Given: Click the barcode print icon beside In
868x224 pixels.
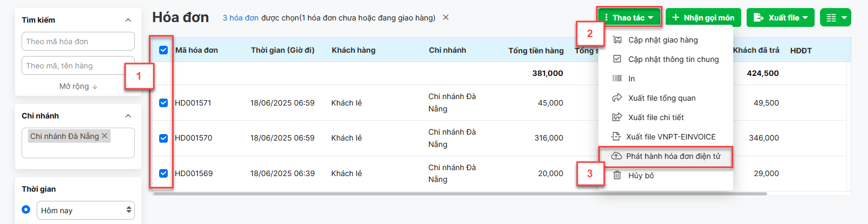Looking at the screenshot, I should (617, 79).
